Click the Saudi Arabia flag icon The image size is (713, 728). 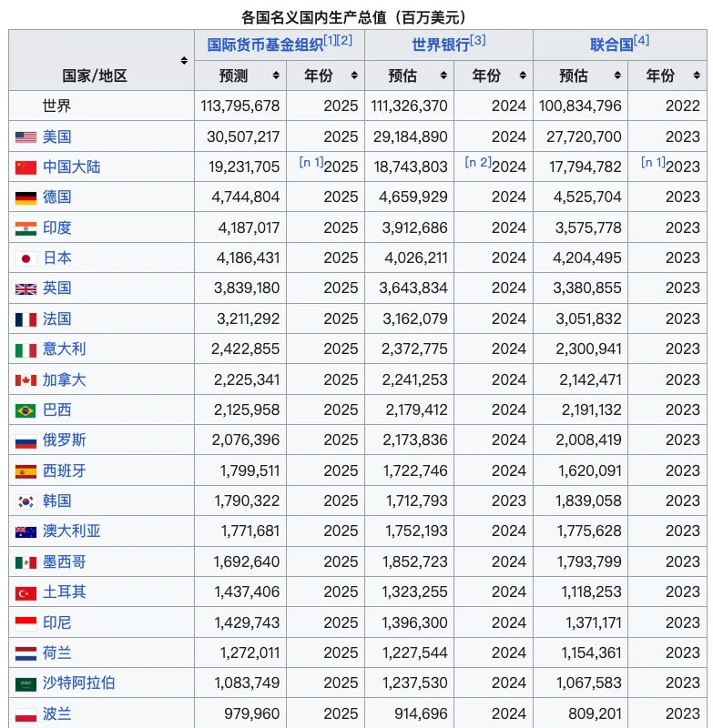click(25, 684)
